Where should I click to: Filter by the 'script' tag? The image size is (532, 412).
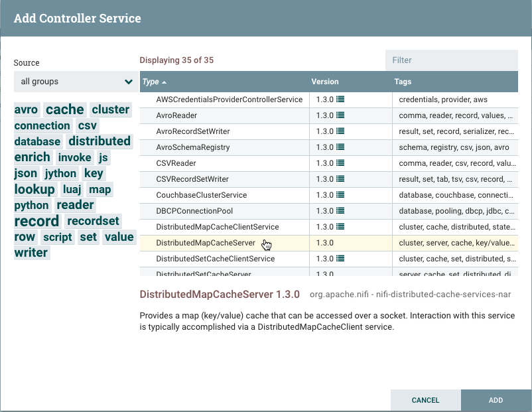pyautogui.click(x=58, y=238)
